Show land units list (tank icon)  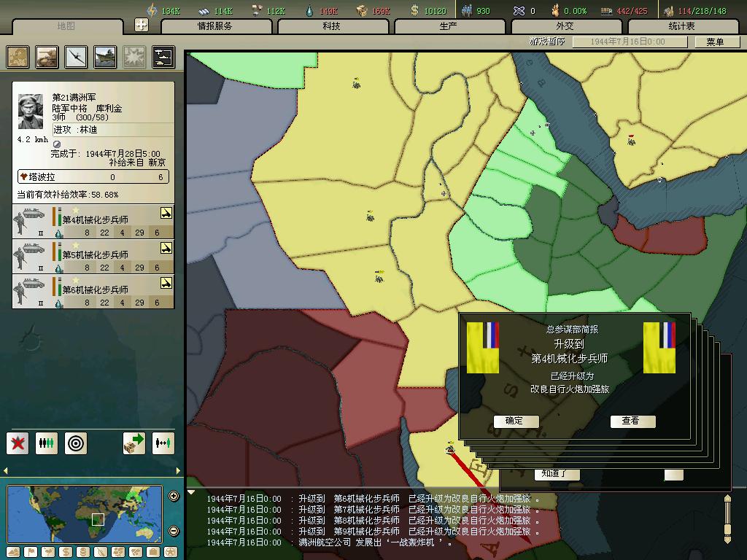[x=47, y=57]
